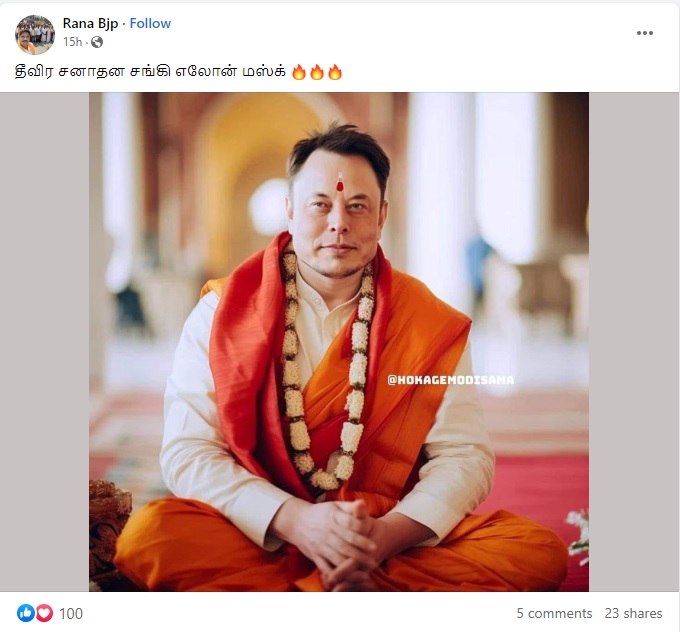The image size is (680, 632).
Task: Click the red tilak mark on the forehead
Action: tap(340, 183)
